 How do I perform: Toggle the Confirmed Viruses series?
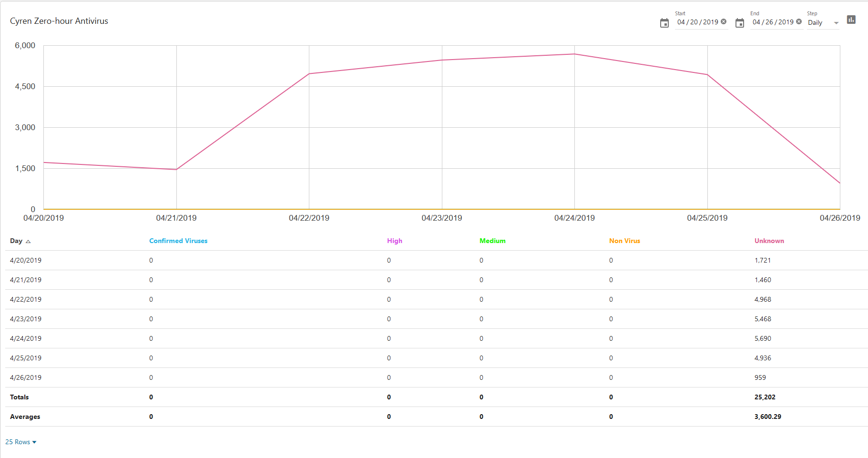point(178,241)
